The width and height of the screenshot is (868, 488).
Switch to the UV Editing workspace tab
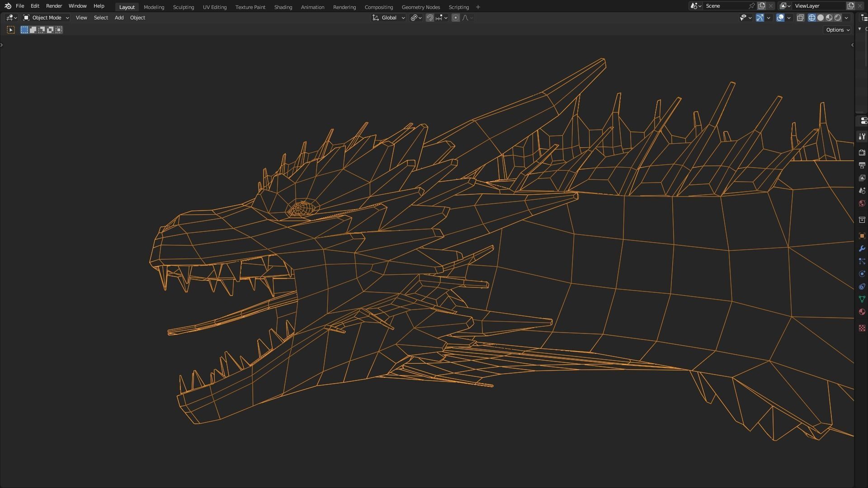(215, 7)
